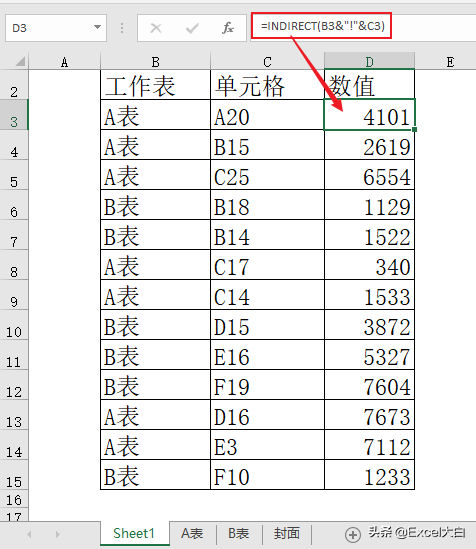476x549 pixels.
Task: Select cell with value 2619
Action: pyautogui.click(x=370, y=145)
